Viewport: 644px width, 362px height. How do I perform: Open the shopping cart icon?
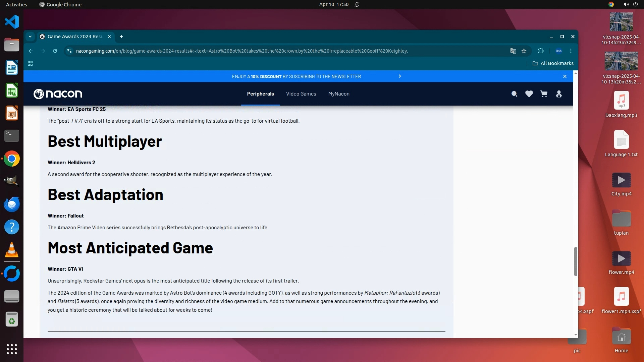tap(544, 94)
